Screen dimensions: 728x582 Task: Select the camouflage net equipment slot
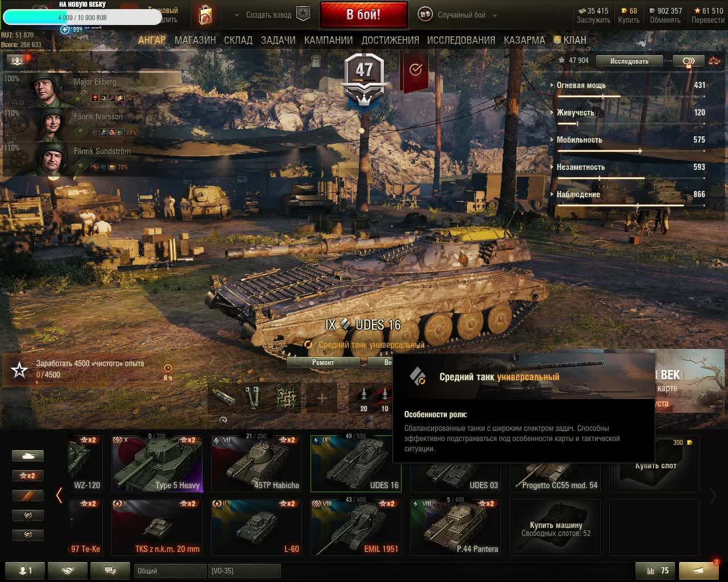coord(286,397)
